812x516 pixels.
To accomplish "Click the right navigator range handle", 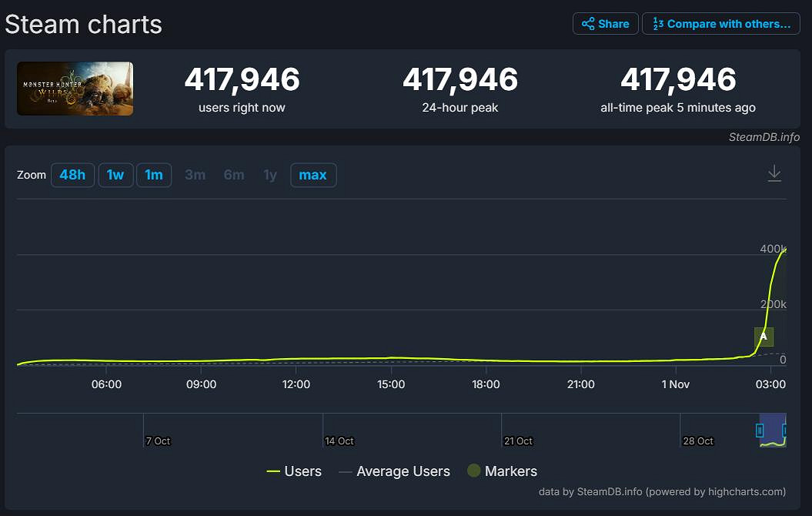I will pyautogui.click(x=785, y=431).
